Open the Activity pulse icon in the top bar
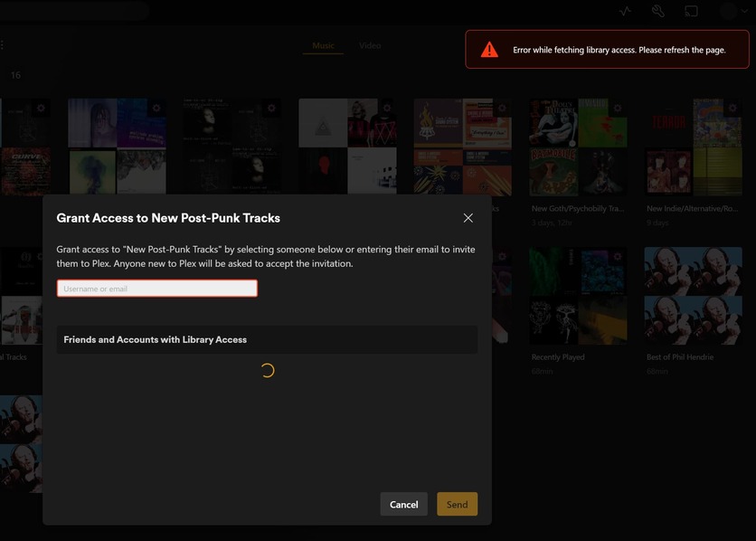Screen dimensions: 756x541 coord(625,11)
